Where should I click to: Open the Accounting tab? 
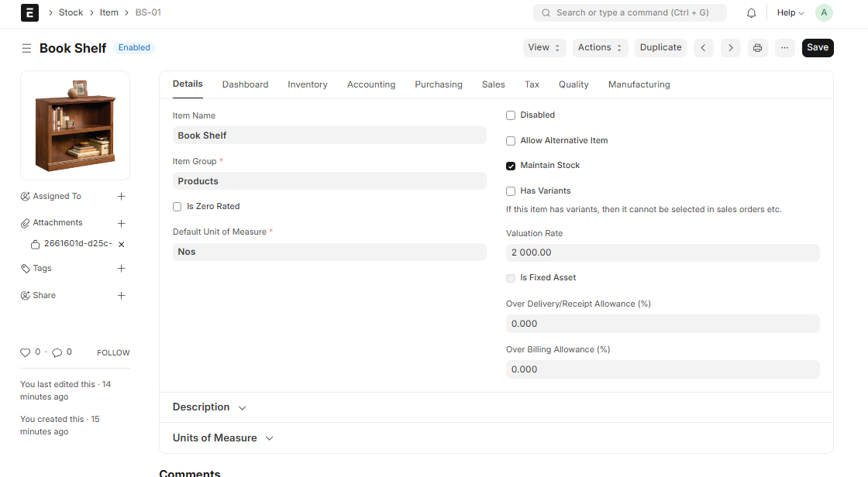371,84
